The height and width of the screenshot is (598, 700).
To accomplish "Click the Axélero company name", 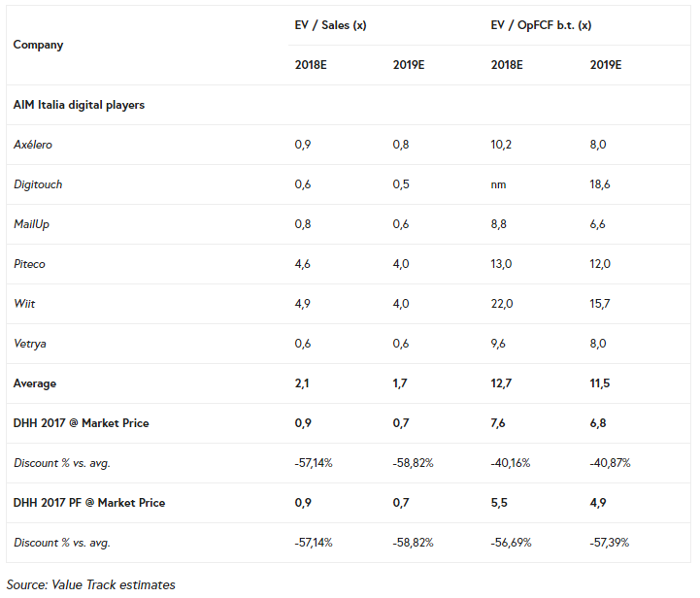I will tap(33, 145).
